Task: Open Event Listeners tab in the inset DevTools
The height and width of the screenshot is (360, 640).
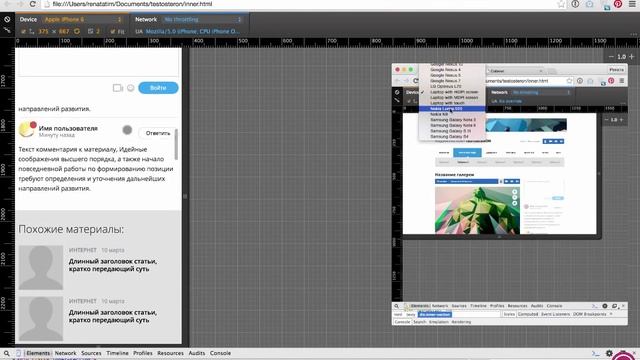Action: [556, 314]
